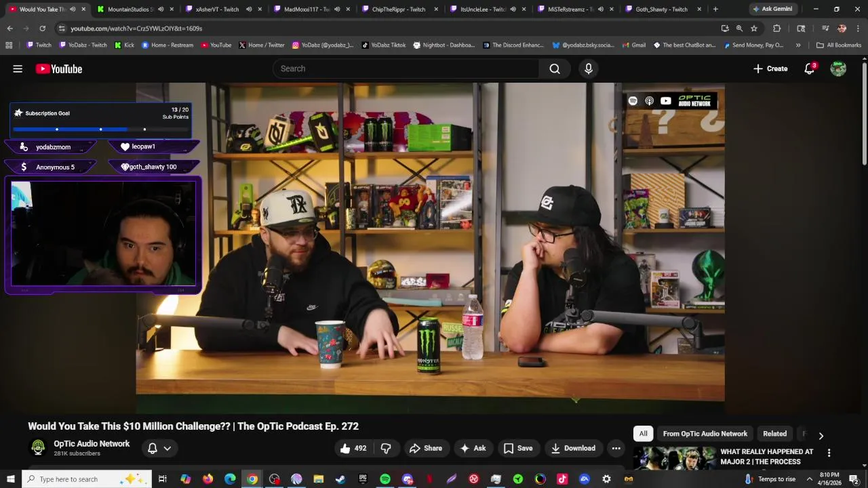This screenshot has width=868, height=488.
Task: Download the video
Action: pos(573,448)
